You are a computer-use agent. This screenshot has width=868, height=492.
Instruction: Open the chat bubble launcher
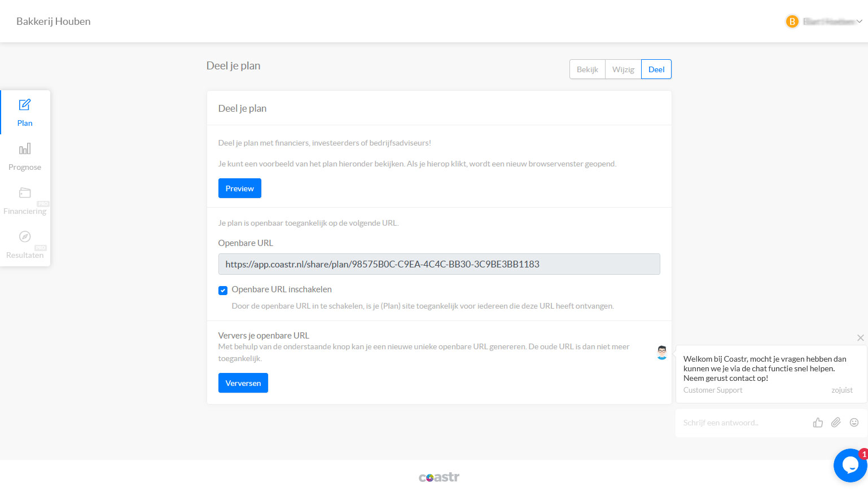point(850,465)
